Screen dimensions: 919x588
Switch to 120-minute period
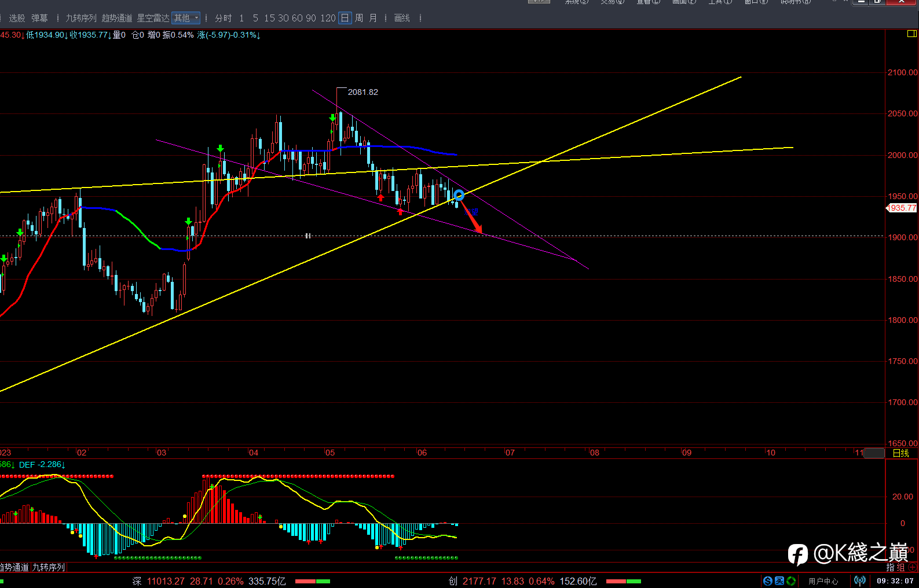(328, 18)
